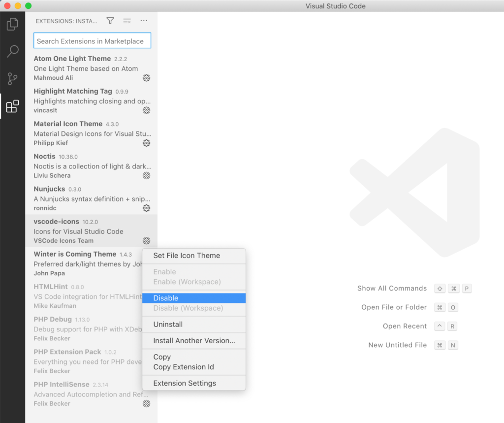Focus the Search Extensions in Marketplace field

click(x=92, y=41)
